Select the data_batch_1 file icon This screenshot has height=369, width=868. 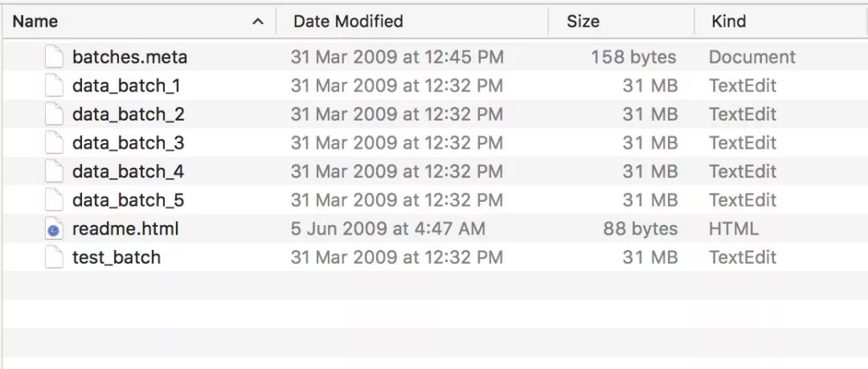coord(54,86)
